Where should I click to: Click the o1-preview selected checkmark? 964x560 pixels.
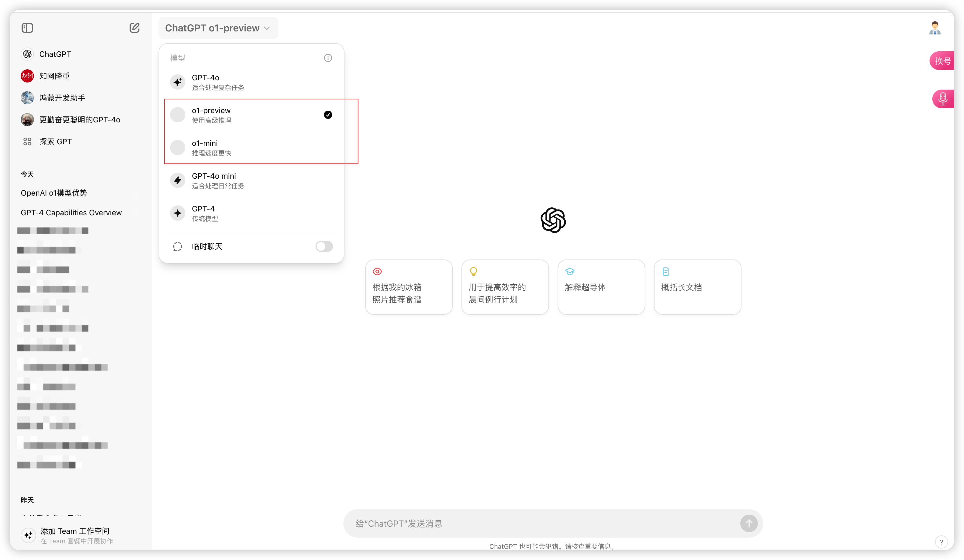328,115
